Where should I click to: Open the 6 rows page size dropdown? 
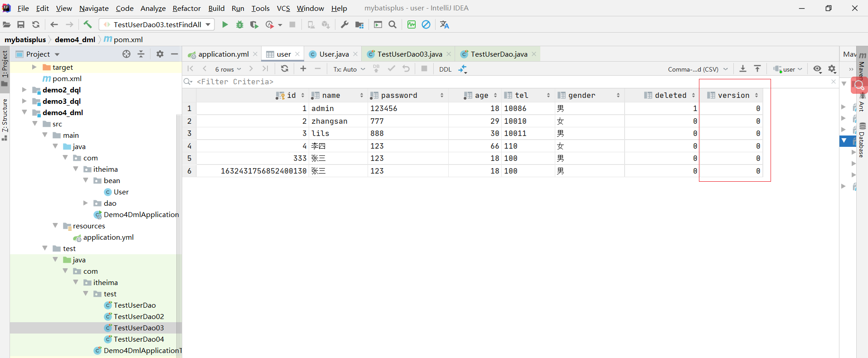point(228,69)
